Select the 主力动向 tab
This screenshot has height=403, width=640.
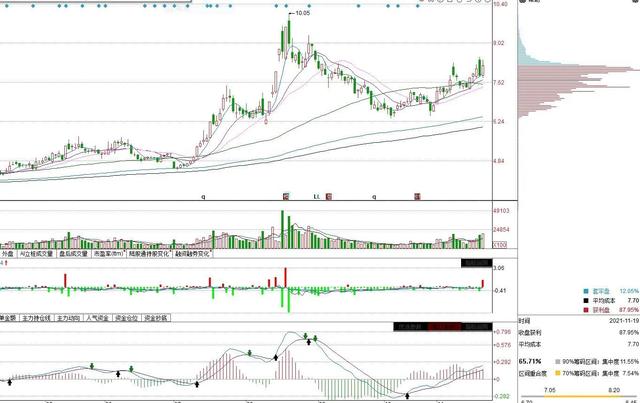(x=68, y=318)
